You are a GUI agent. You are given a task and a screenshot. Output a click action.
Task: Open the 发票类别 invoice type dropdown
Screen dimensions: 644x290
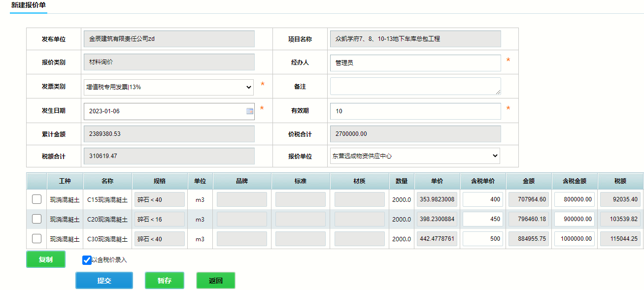tap(169, 87)
